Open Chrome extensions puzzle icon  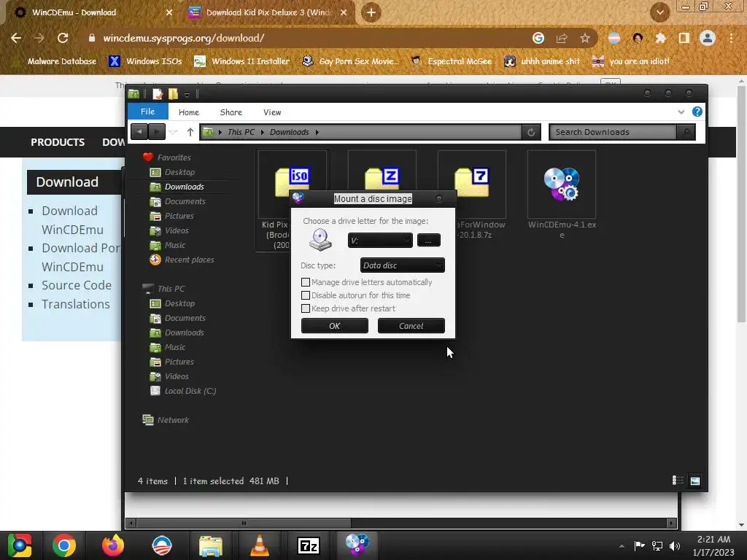(x=660, y=38)
